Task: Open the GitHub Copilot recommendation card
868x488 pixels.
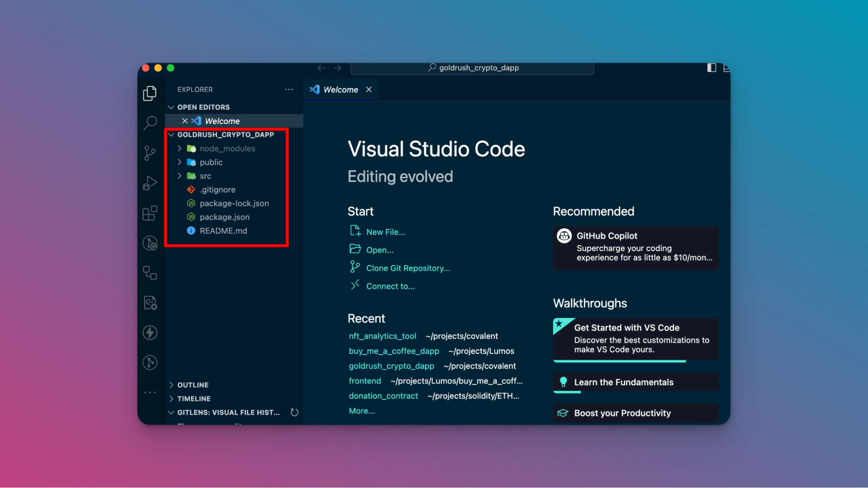Action: (636, 249)
